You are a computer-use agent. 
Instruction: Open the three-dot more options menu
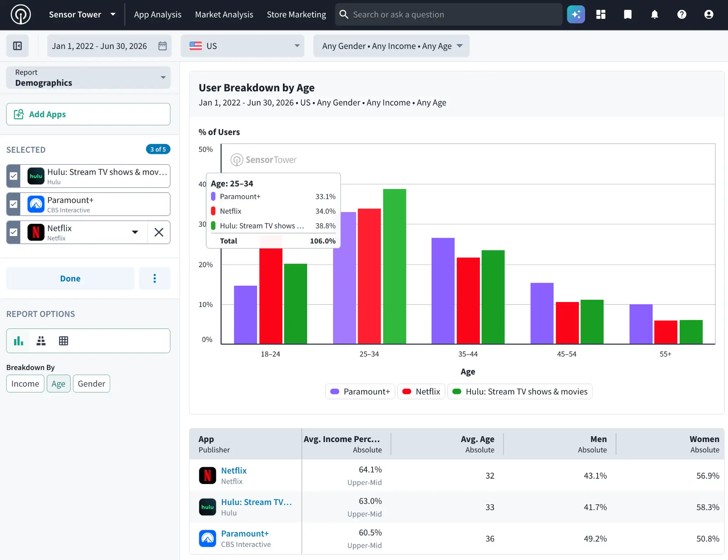click(x=155, y=279)
